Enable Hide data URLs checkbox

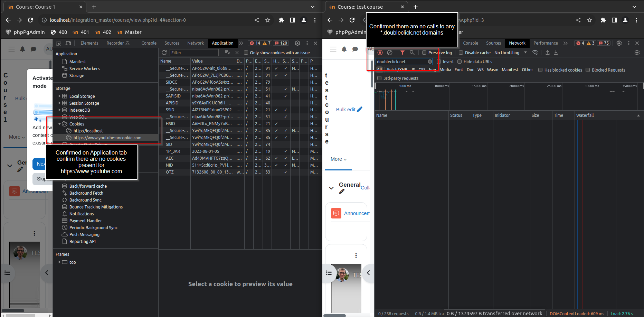[460, 62]
